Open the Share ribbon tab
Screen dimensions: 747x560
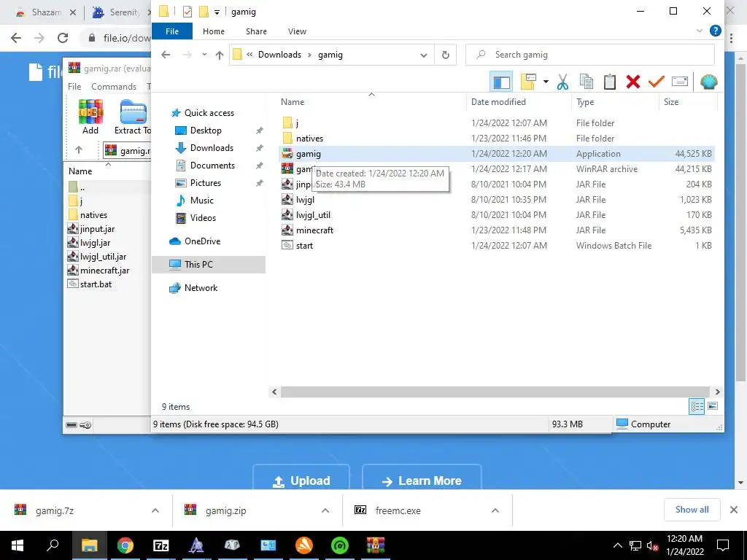256,31
